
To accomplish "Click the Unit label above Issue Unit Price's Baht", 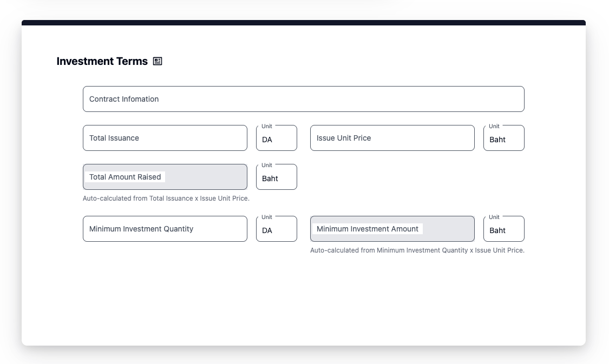I will [x=494, y=126].
